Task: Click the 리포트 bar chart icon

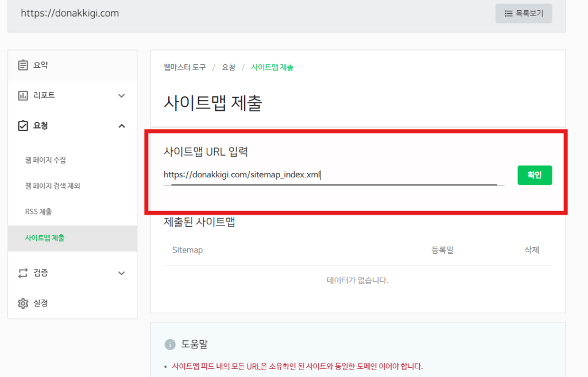Action: click(23, 96)
